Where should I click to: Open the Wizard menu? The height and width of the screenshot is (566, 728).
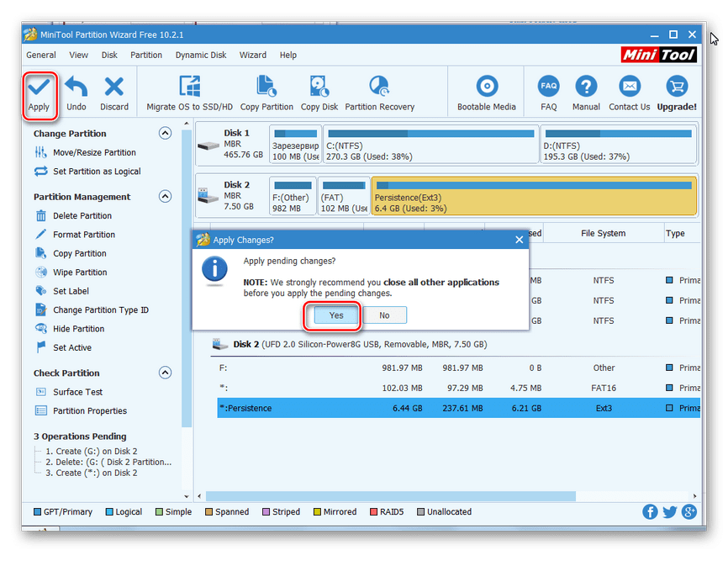click(253, 56)
